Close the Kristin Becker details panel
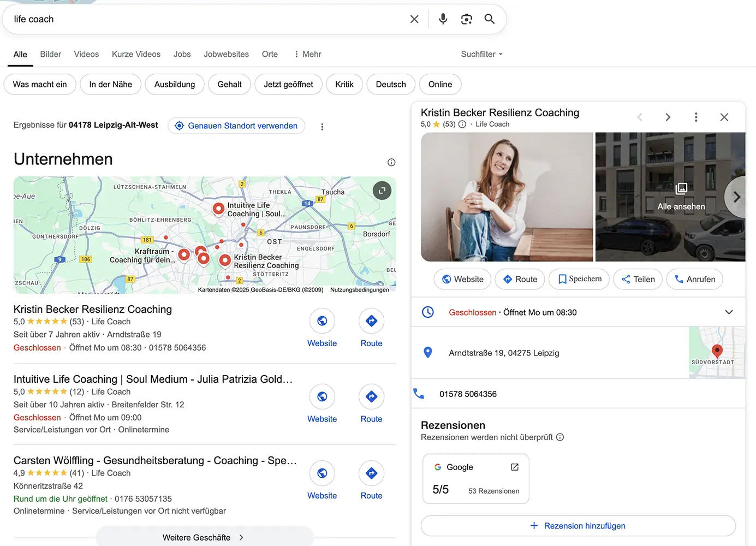This screenshot has width=756, height=546. coord(724,117)
